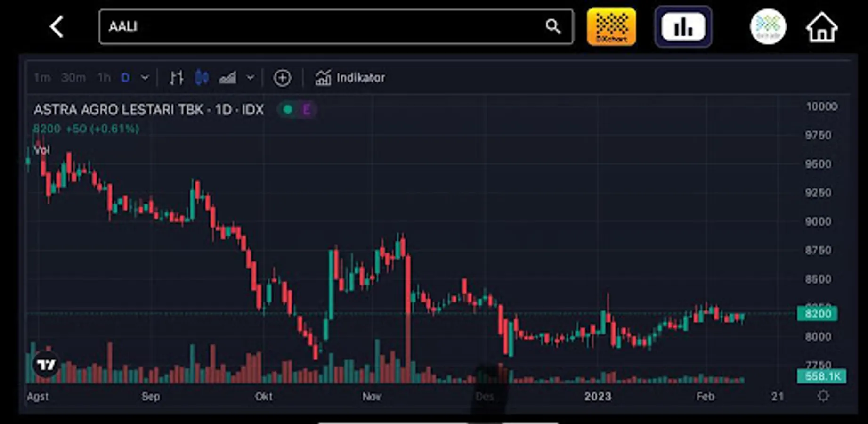Image resolution: width=868 pixels, height=424 pixels.
Task: Select the candlestick chart style
Action: [202, 78]
